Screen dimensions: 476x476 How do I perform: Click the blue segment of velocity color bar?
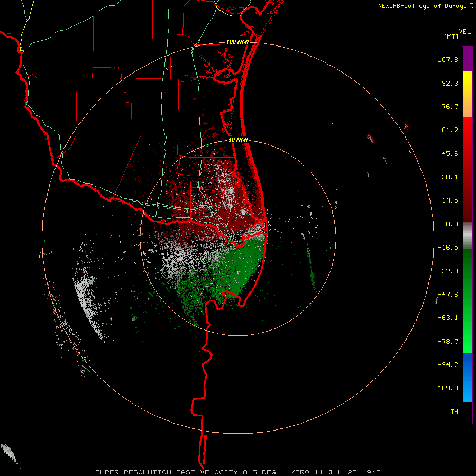click(467, 377)
